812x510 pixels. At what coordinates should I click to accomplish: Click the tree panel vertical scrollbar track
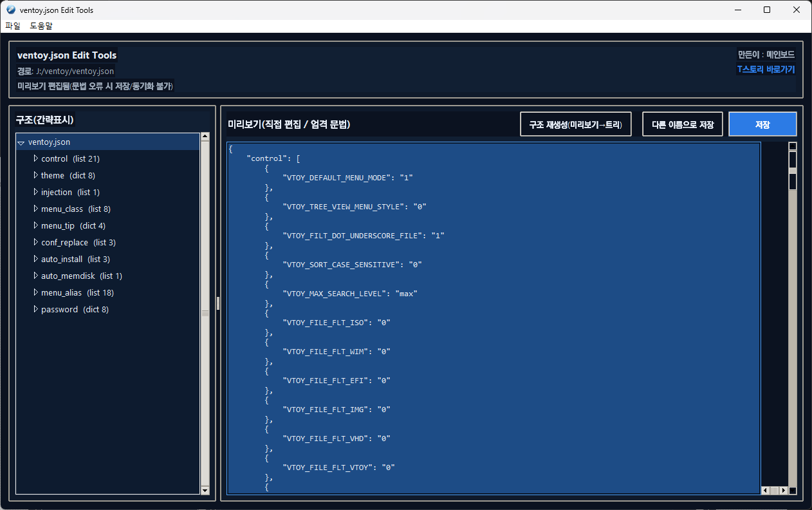pyautogui.click(x=205, y=313)
